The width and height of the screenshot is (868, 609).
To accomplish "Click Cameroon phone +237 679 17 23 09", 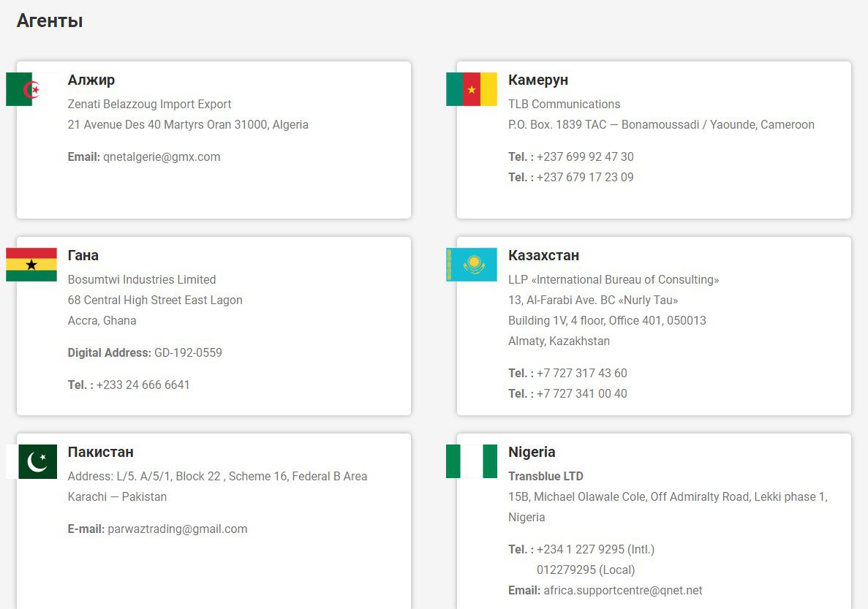I will click(x=585, y=177).
